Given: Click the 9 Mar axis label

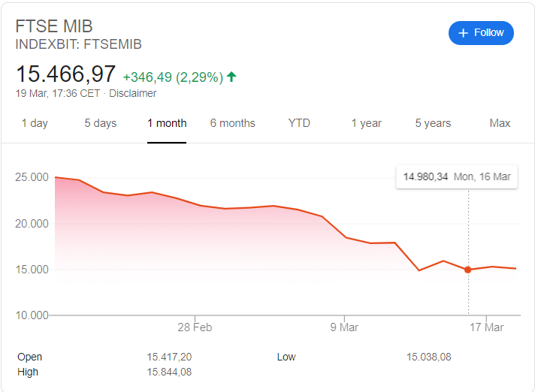Looking at the screenshot, I should point(343,327).
